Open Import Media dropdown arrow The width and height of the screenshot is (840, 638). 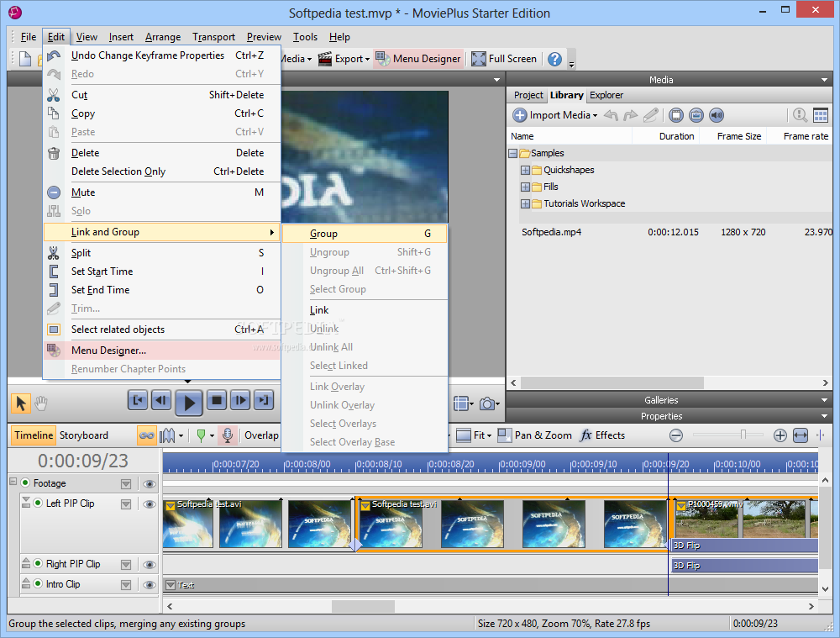pyautogui.click(x=595, y=116)
